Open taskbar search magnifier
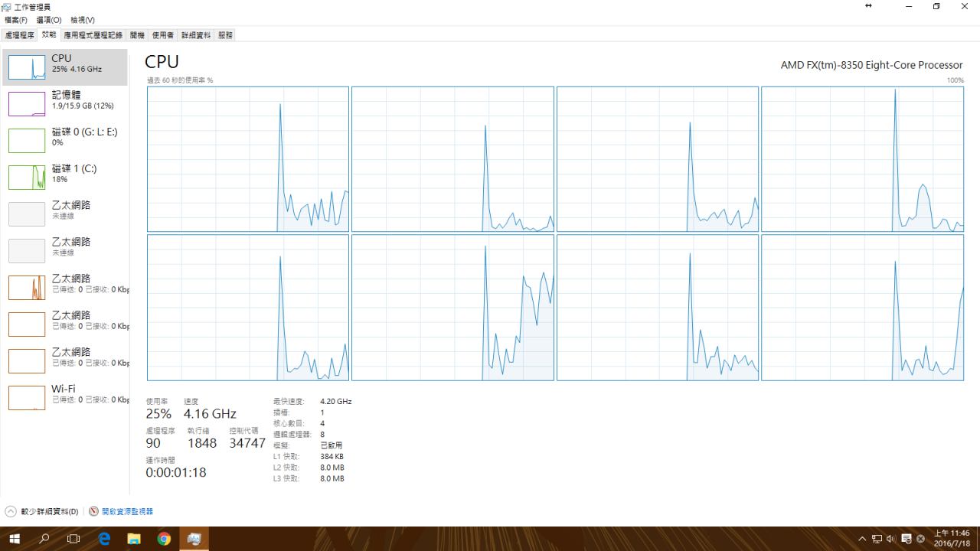Viewport: 980px width, 551px height. pos(44,539)
